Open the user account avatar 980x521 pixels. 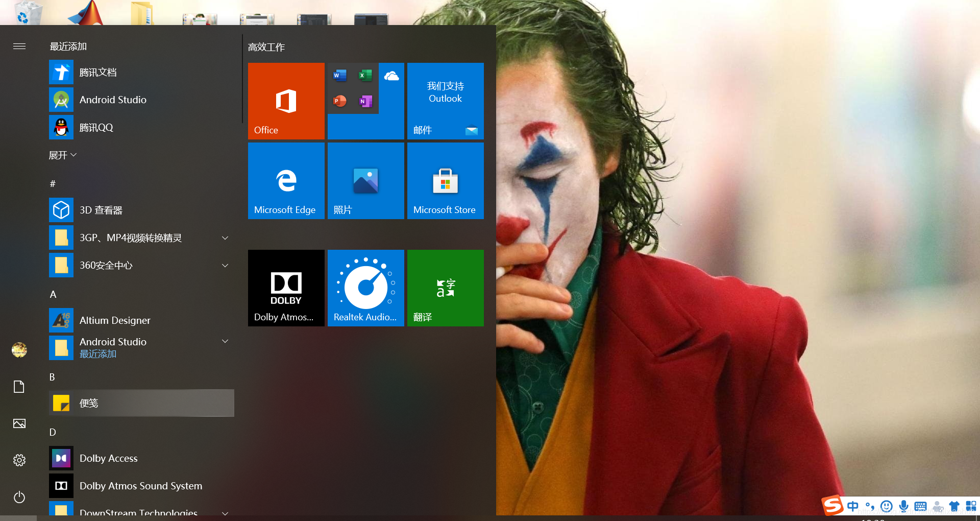pyautogui.click(x=19, y=350)
